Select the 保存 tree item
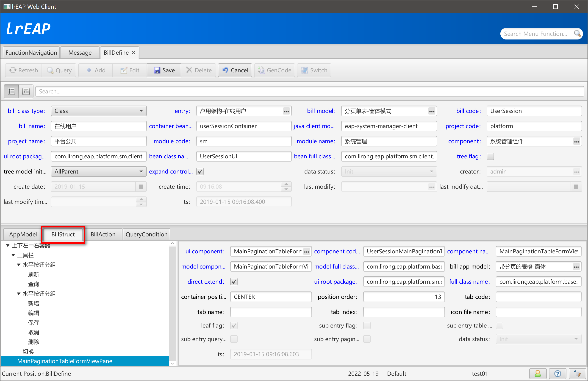Screen dimensions: 588x381 (34, 323)
